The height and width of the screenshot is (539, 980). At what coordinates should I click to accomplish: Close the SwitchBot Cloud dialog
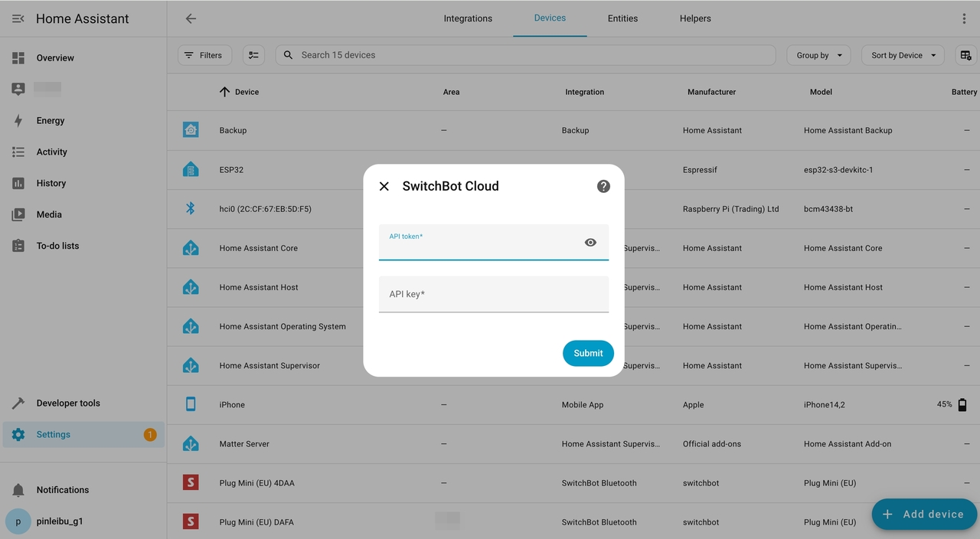(x=384, y=186)
